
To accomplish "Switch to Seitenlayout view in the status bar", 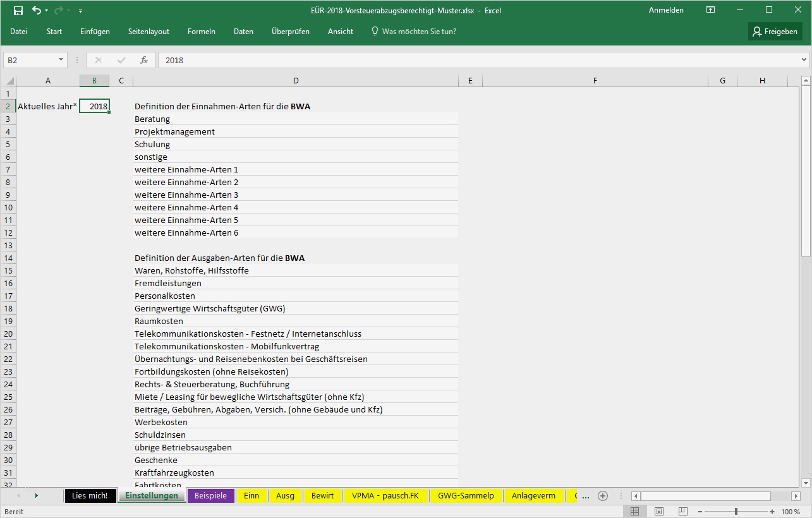I will (x=658, y=511).
